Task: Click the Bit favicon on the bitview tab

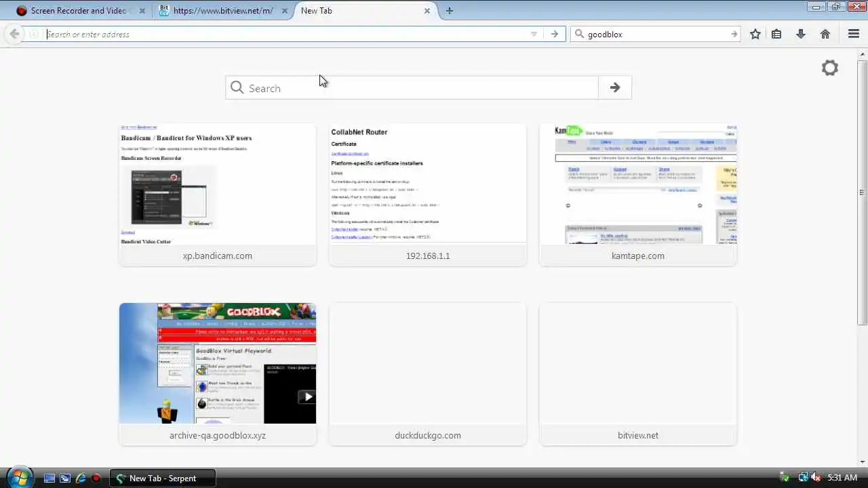Action: coord(164,11)
